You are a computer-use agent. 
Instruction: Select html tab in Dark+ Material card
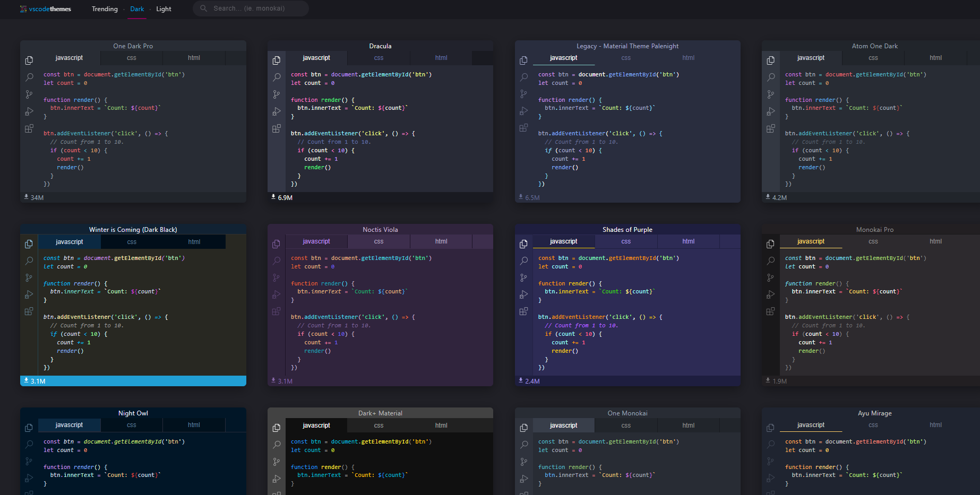[441, 425]
